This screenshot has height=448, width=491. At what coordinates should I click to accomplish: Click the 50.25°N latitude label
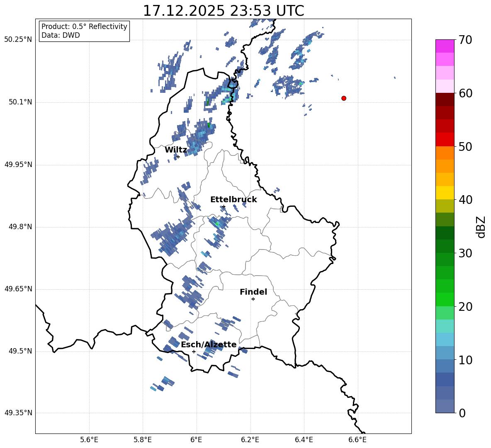point(18,40)
